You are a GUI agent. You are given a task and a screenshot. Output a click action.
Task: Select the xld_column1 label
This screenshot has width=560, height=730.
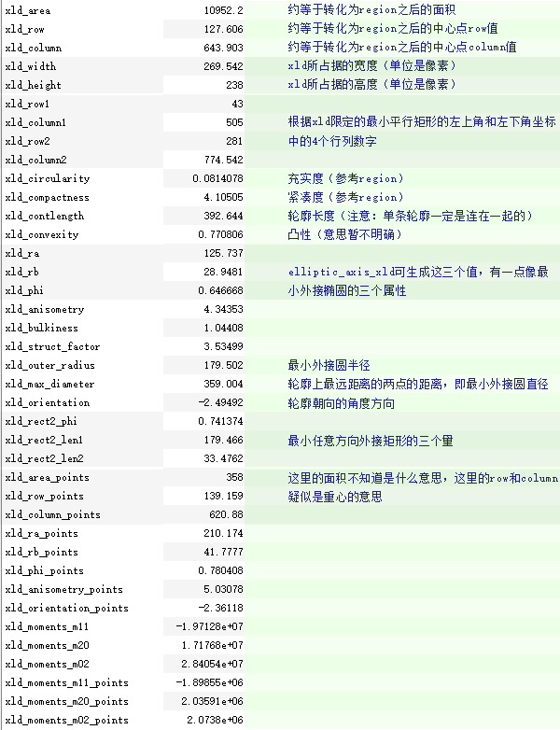coord(35,122)
